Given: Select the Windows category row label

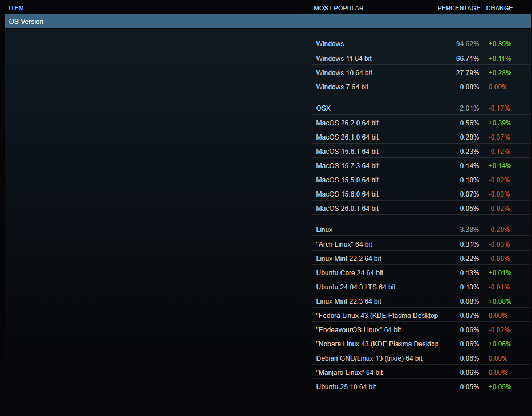Looking at the screenshot, I should pos(330,44).
